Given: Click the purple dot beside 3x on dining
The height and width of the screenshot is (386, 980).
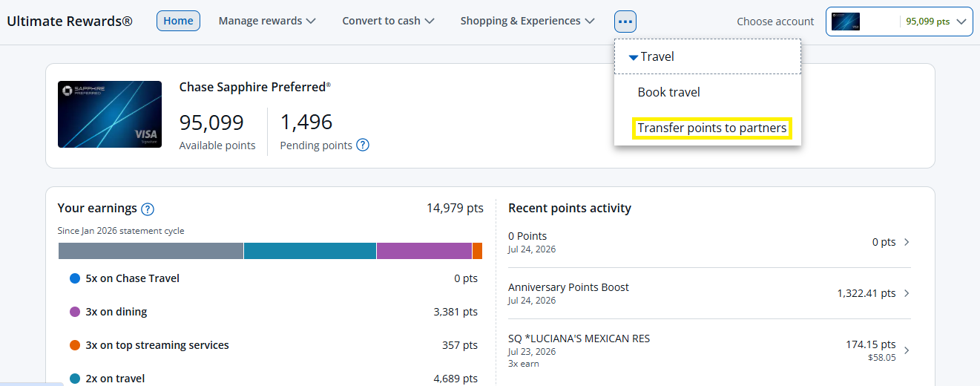Looking at the screenshot, I should pyautogui.click(x=75, y=312).
